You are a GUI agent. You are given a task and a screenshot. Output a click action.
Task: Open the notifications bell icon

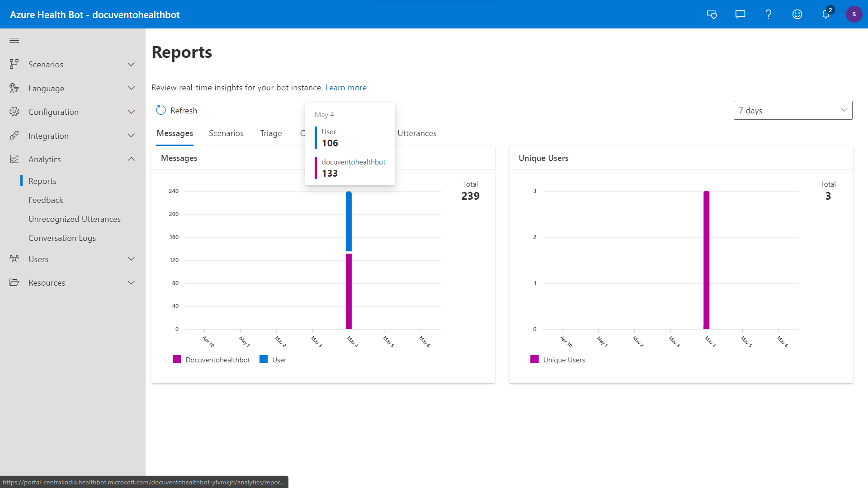coord(826,14)
